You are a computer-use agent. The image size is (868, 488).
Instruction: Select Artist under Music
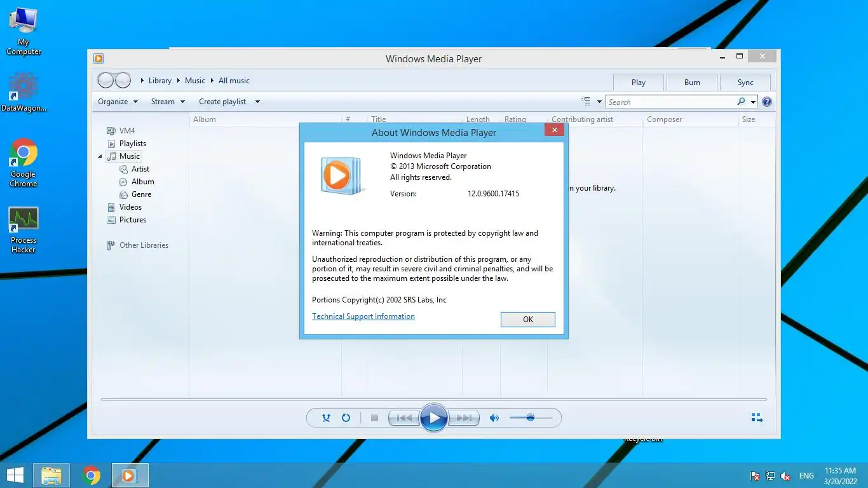pos(140,169)
